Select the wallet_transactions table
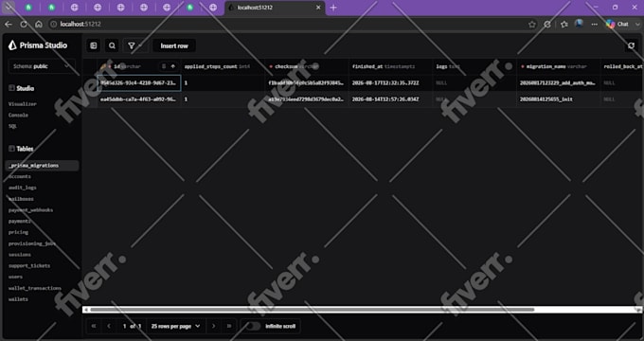The width and height of the screenshot is (644, 341). click(35, 288)
